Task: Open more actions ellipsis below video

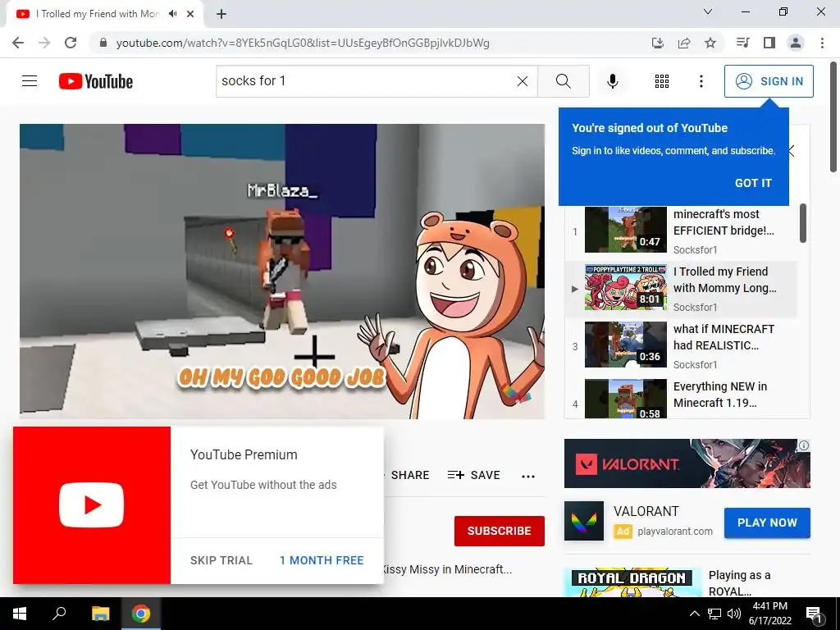Action: click(x=528, y=476)
